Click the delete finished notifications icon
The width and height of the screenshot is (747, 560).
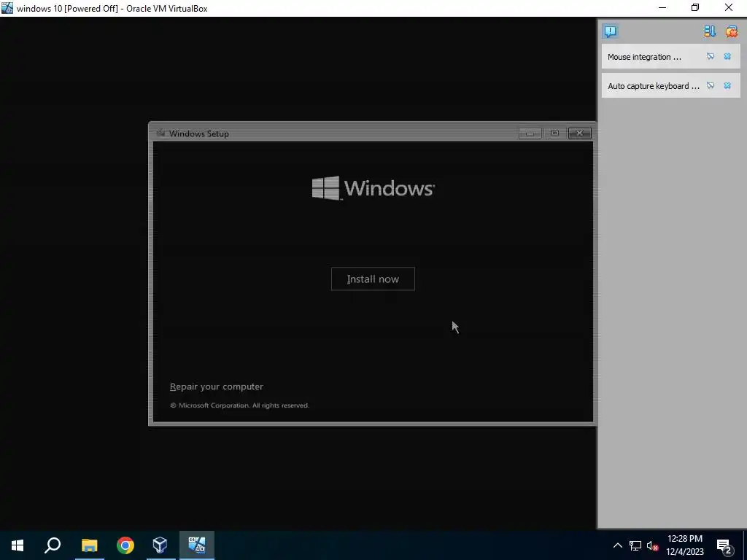(x=731, y=31)
